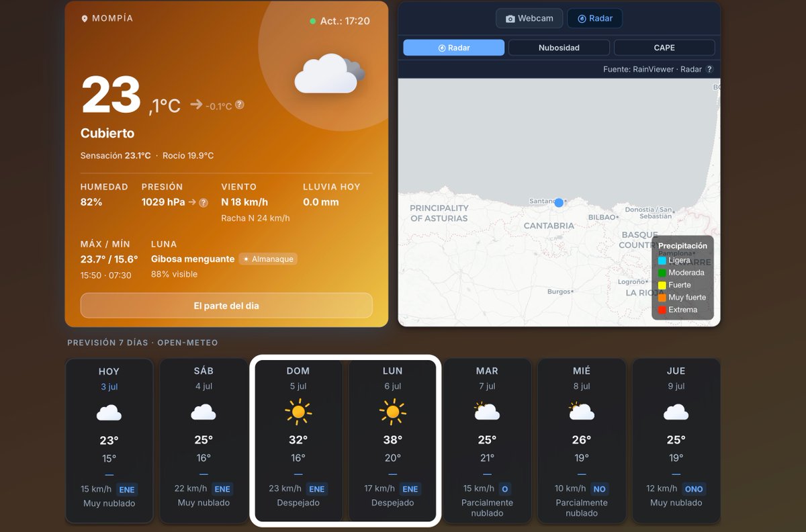The image size is (806, 532).
Task: Click the 38° high on LUN card
Action: click(393, 440)
